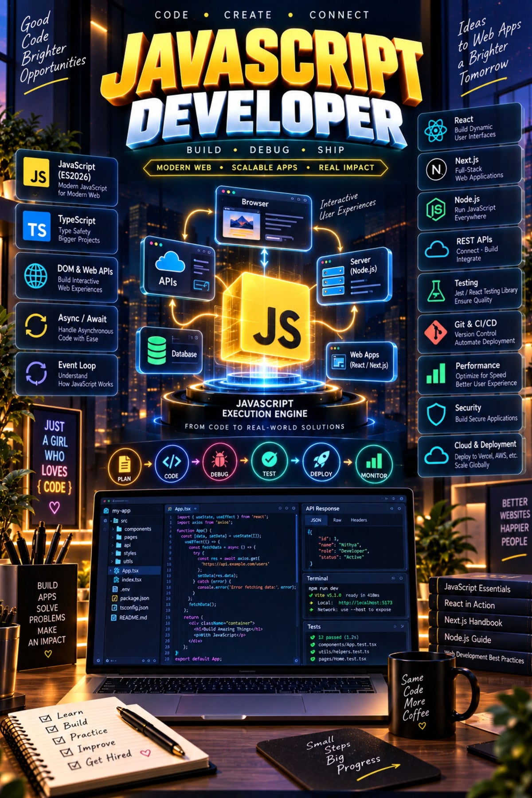This screenshot has height=798, width=532.
Task: Click the DEPLOY rocket circle icon
Action: coord(321,462)
